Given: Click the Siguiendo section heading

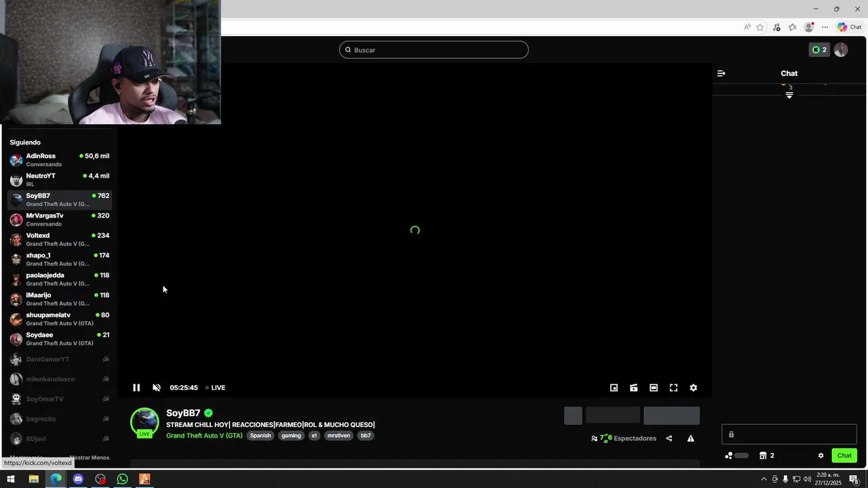Looking at the screenshot, I should (x=25, y=142).
